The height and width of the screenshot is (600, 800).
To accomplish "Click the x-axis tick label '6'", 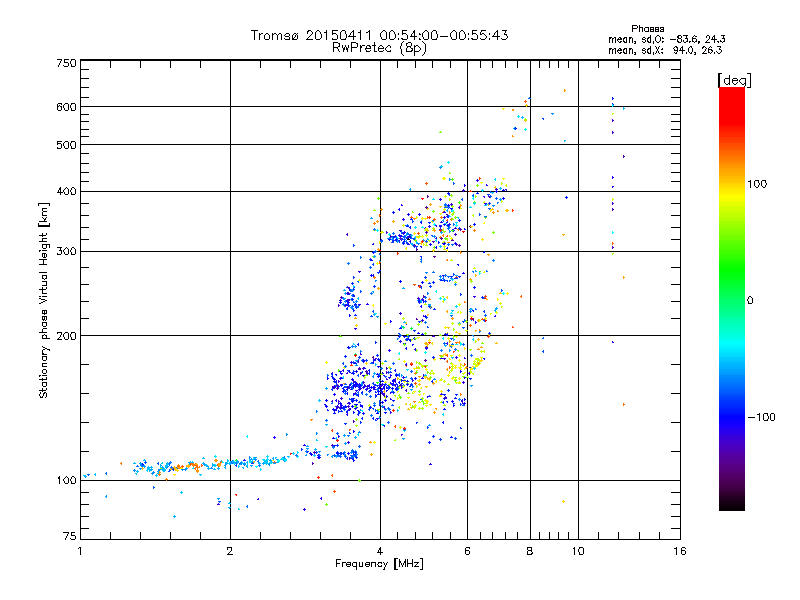I will point(467,551).
